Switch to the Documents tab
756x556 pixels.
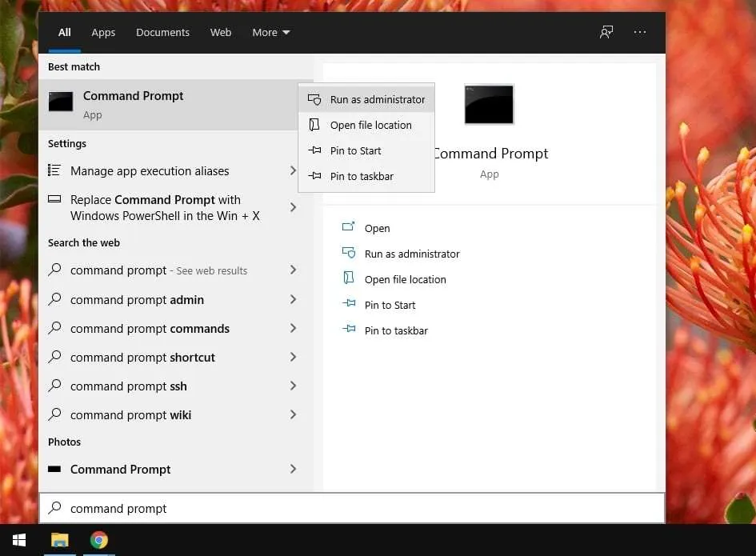pos(162,32)
